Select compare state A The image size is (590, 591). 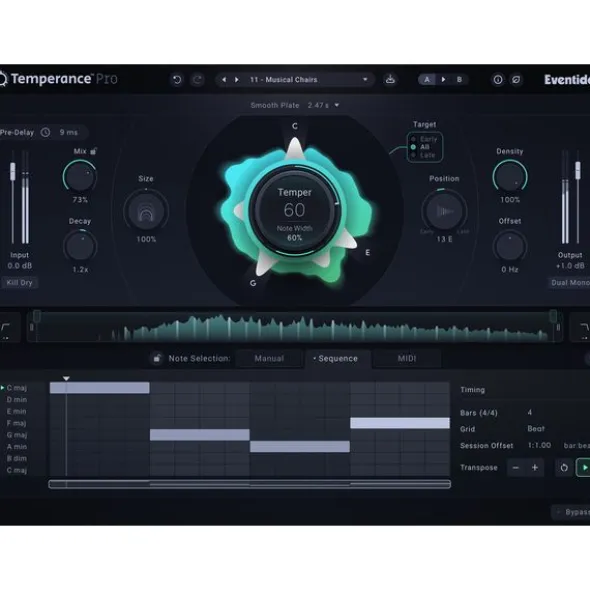[427, 80]
